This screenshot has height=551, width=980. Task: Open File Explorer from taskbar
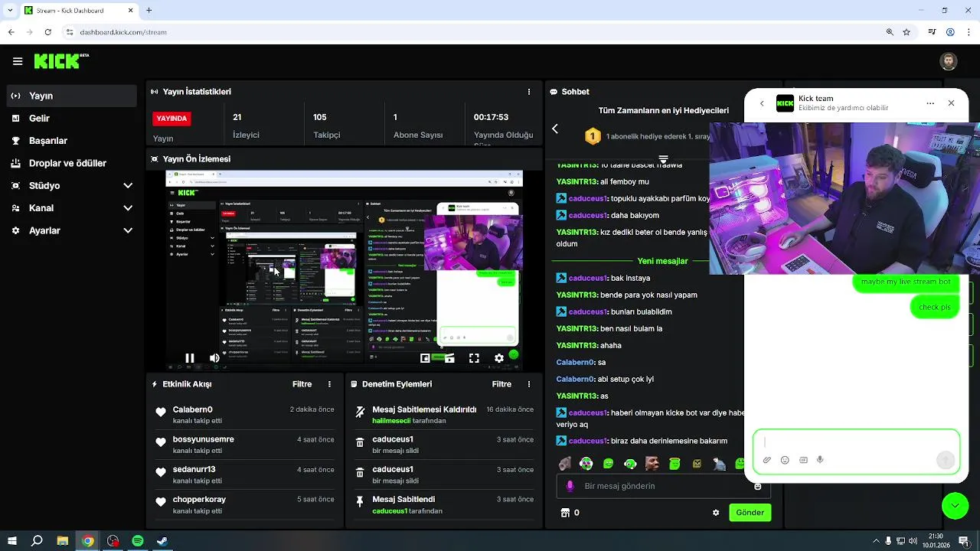coord(63,541)
